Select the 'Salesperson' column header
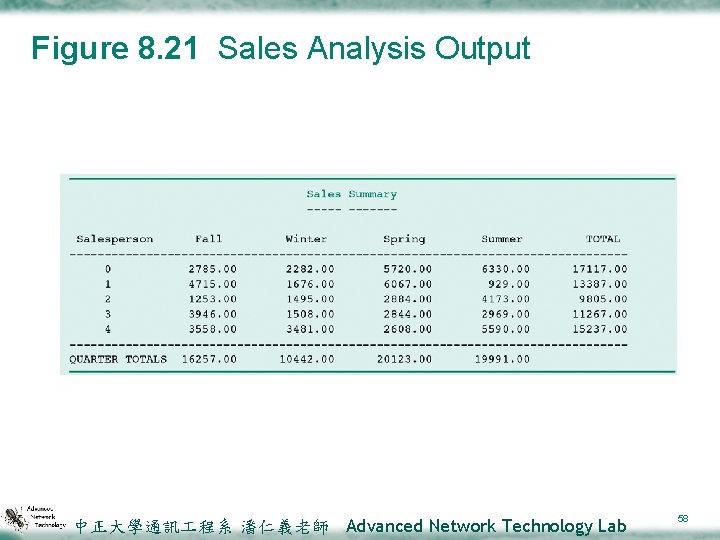Screen dimensions: 720x540 coord(115,239)
